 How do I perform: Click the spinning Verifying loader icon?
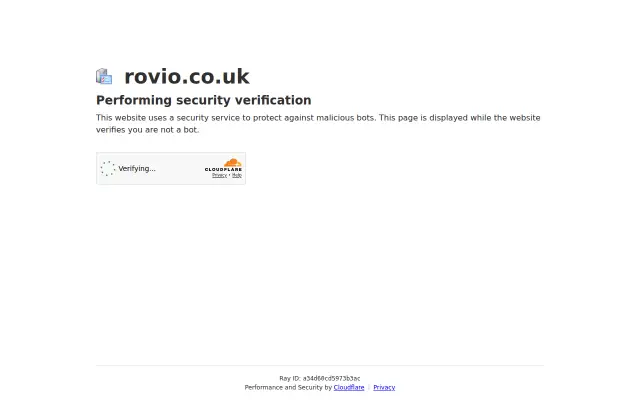[108, 169]
